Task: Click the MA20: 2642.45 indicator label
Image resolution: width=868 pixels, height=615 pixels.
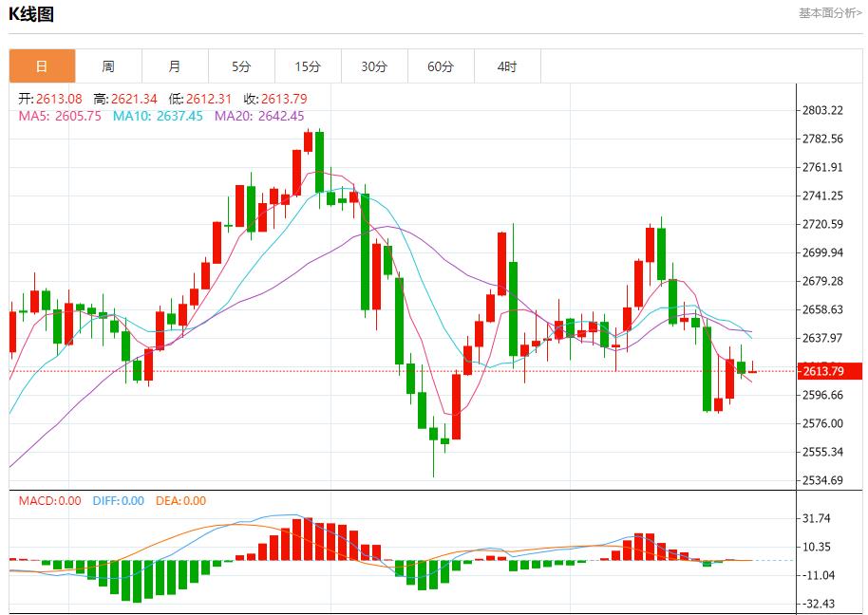Action: [259, 116]
